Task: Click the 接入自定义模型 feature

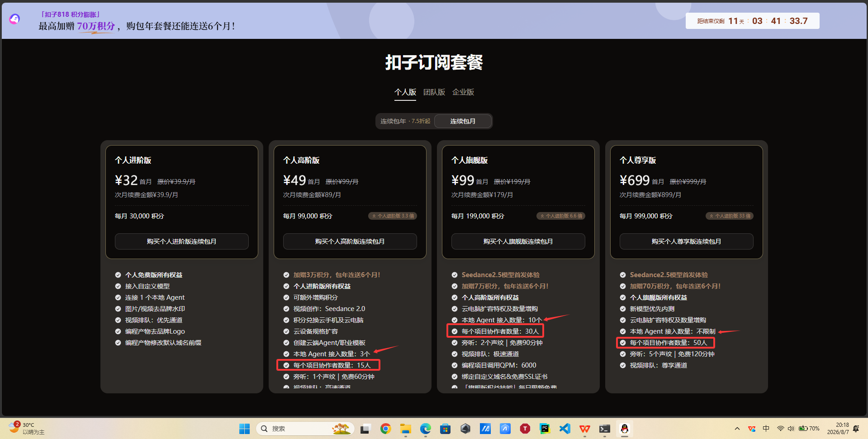Action: point(147,286)
